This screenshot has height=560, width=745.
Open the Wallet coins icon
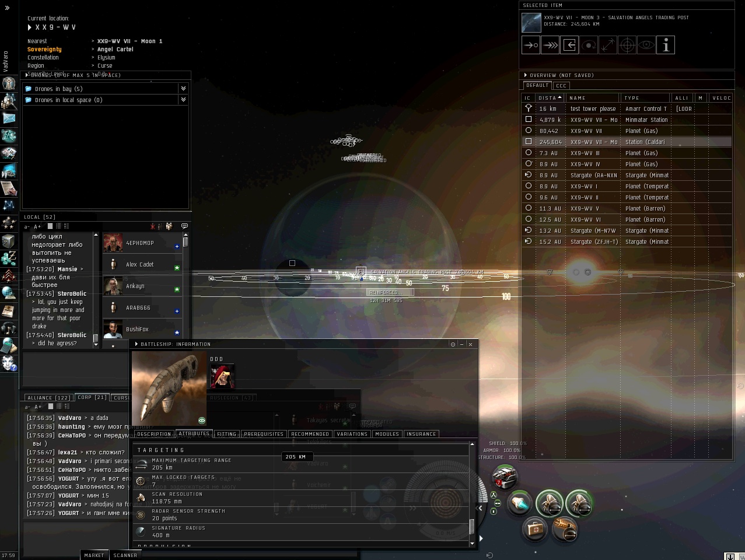9,257
